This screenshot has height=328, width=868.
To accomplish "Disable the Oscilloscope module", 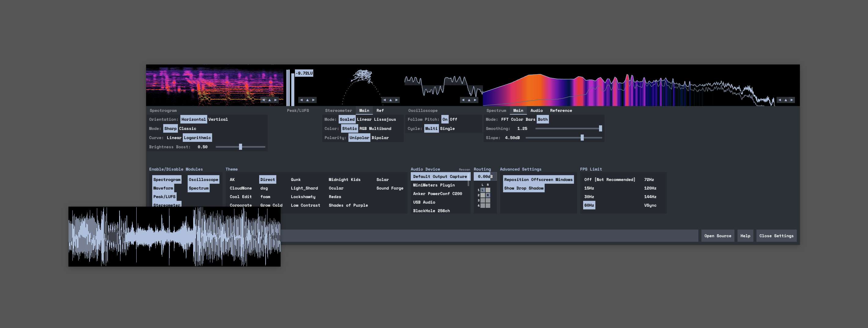I will [203, 180].
